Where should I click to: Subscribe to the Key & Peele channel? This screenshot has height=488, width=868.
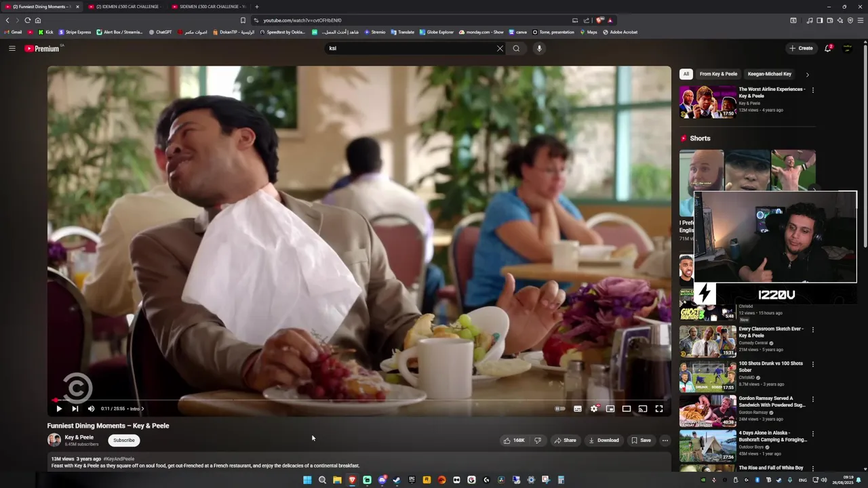tap(124, 441)
